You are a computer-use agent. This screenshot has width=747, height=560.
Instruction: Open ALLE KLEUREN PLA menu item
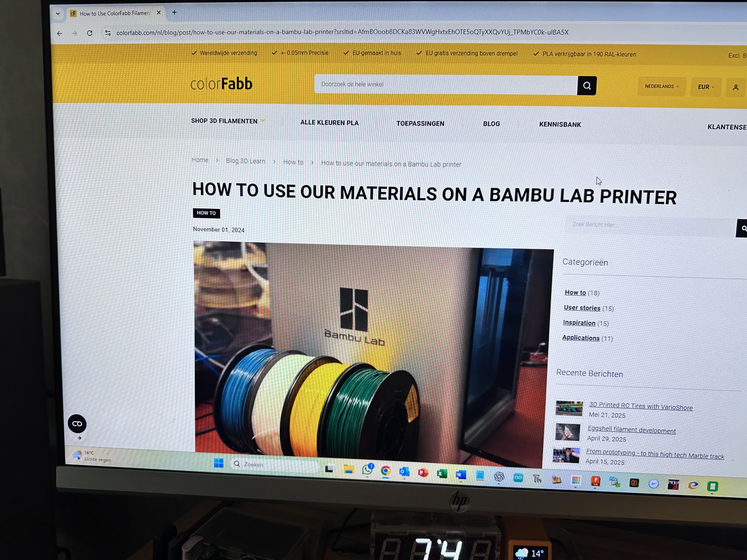(329, 123)
